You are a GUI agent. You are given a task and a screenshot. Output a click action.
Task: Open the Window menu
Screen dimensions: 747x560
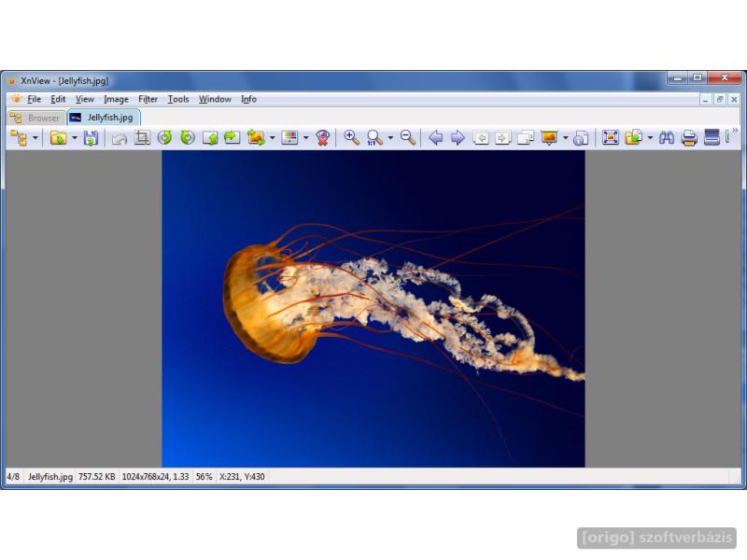(215, 100)
